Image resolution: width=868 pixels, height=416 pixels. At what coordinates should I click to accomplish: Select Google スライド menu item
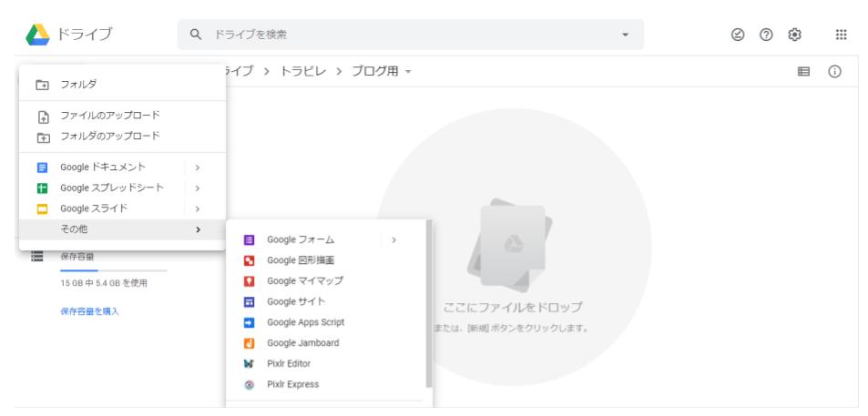coord(122,209)
